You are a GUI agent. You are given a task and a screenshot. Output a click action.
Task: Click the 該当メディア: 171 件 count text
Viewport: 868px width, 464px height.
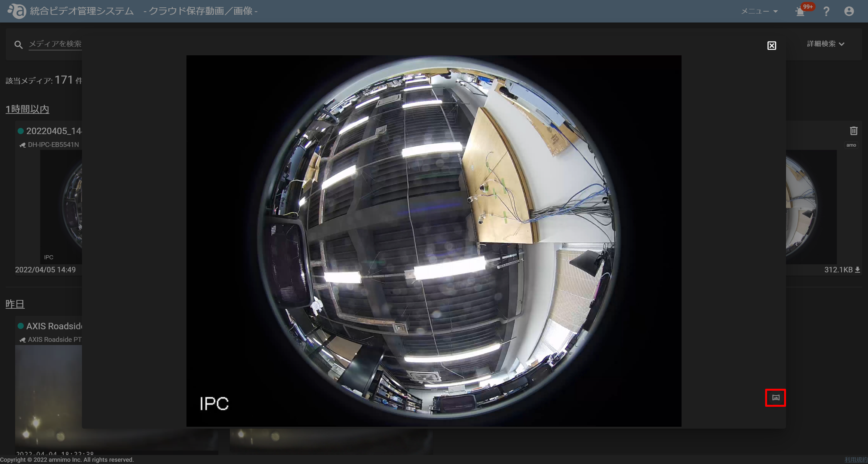[x=43, y=80]
